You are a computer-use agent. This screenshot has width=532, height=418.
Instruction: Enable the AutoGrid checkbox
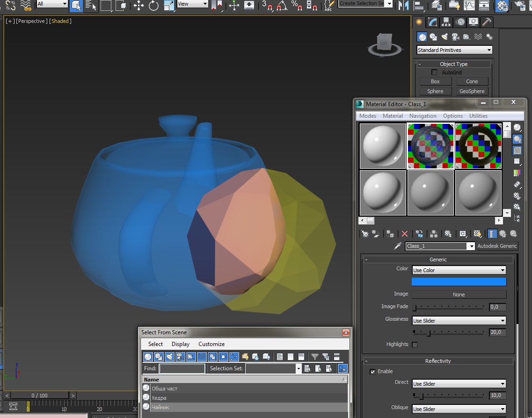[434, 72]
